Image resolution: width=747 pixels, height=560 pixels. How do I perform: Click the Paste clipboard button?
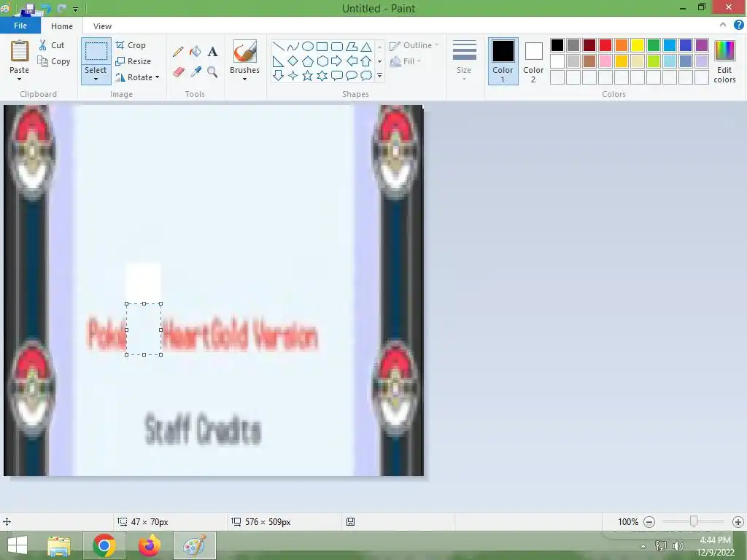(x=20, y=52)
